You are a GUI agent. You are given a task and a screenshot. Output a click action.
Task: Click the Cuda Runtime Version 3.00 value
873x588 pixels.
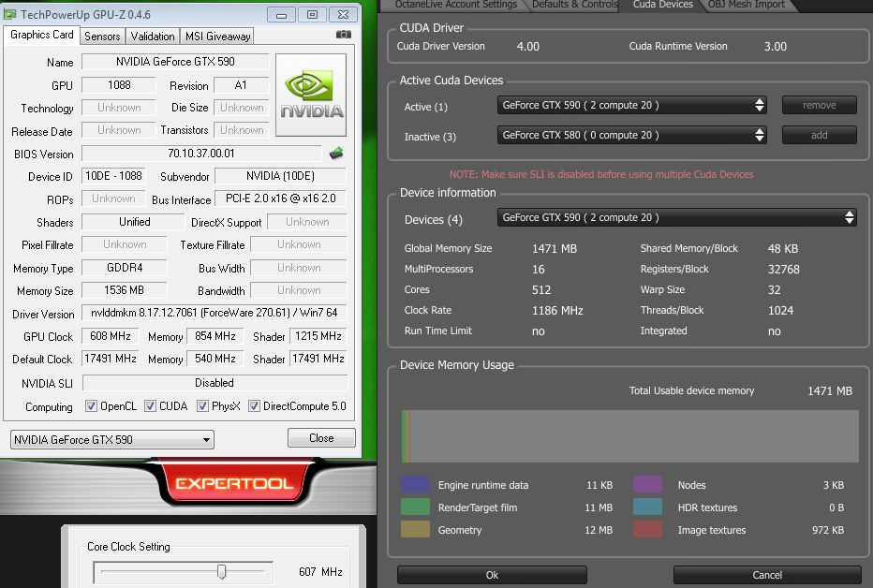775,47
